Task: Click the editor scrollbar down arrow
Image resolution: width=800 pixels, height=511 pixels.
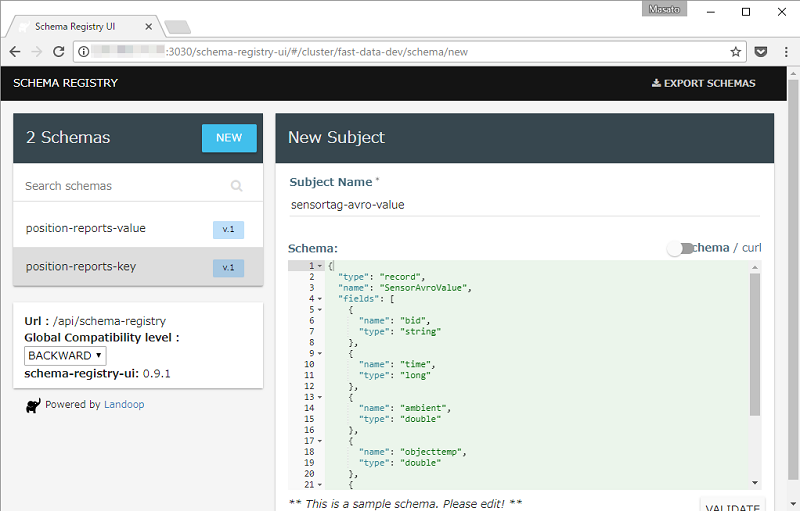Action: click(755, 482)
